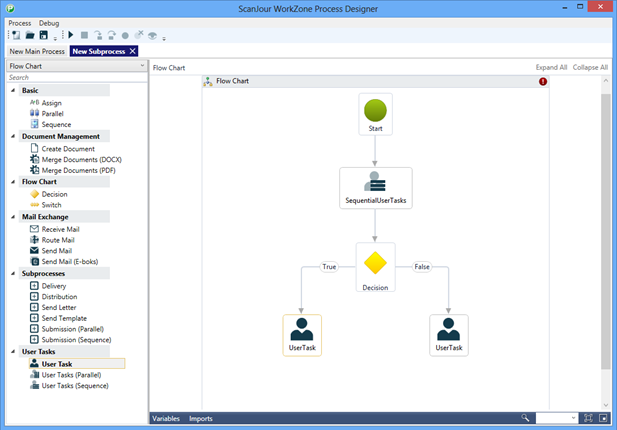Viewport: 617px width, 430px height.
Task: Collapse the User Tasks group
Action: [x=13, y=352]
